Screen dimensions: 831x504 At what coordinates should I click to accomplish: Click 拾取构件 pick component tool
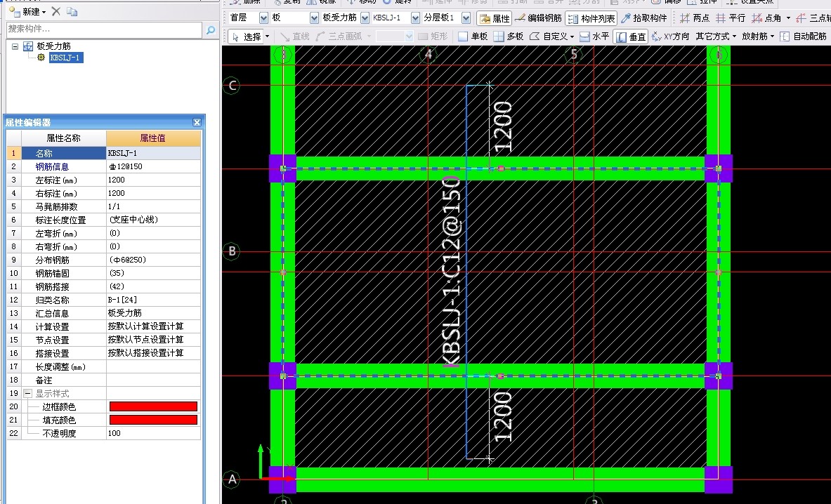point(643,18)
